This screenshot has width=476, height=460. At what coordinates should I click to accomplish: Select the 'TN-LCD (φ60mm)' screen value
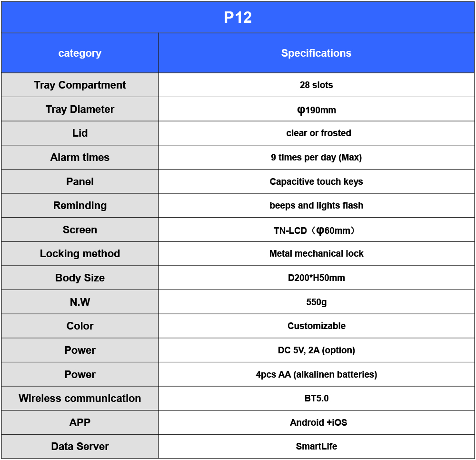tap(315, 230)
